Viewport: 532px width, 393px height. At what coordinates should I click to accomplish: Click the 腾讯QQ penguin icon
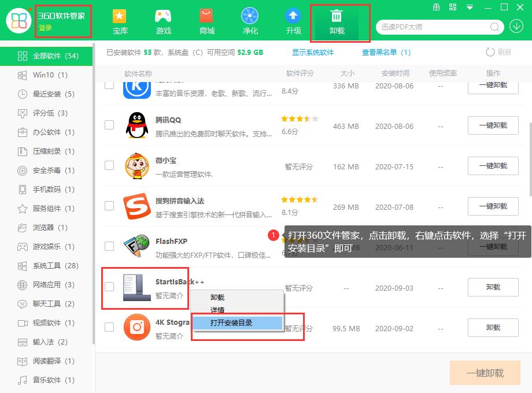coord(136,125)
